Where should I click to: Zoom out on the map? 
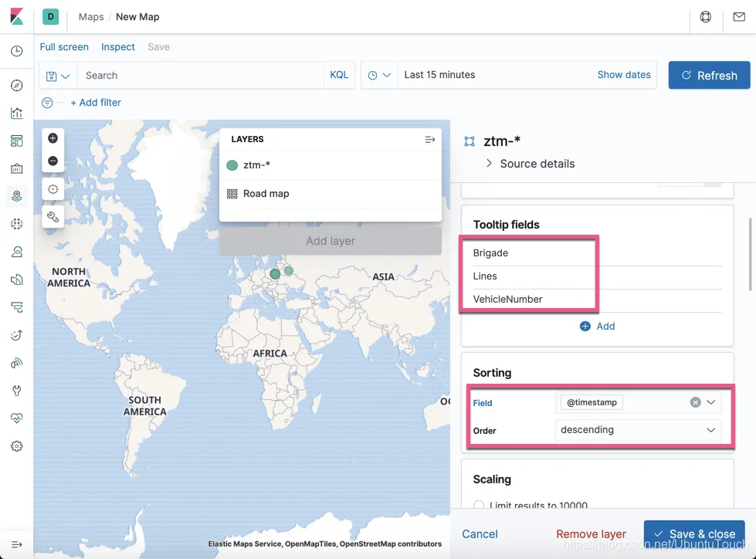[53, 161]
